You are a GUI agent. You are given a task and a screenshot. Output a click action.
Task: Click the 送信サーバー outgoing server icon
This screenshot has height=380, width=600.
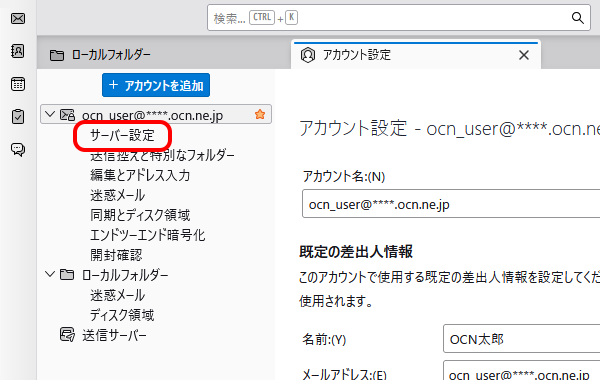[67, 335]
